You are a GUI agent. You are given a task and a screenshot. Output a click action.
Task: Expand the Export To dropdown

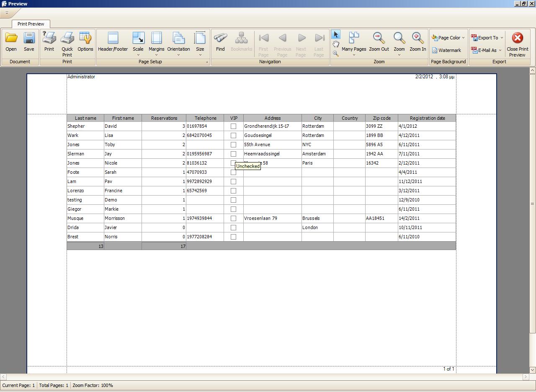click(502, 38)
